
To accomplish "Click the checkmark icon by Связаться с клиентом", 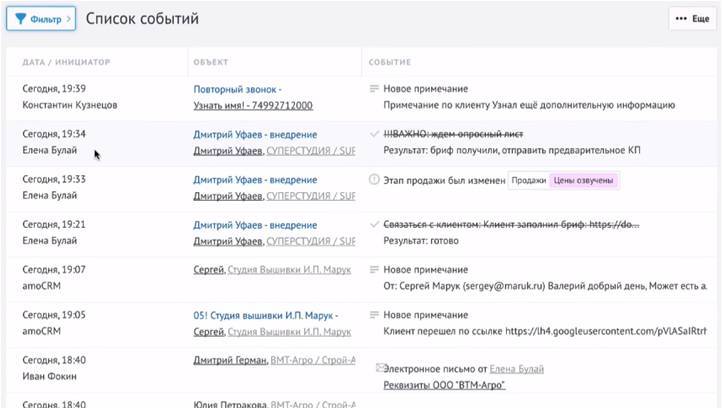I will click(x=374, y=225).
